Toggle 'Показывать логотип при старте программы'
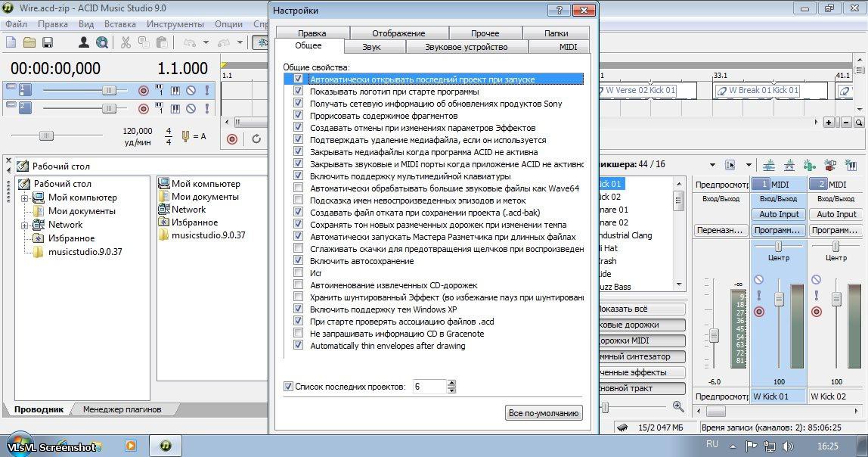This screenshot has height=457, width=868. pyautogui.click(x=299, y=92)
